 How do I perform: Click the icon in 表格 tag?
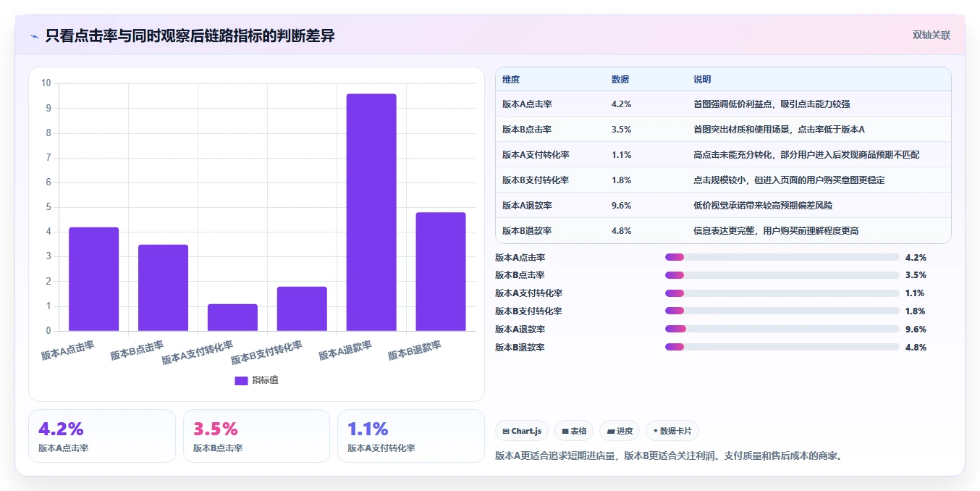tap(565, 431)
